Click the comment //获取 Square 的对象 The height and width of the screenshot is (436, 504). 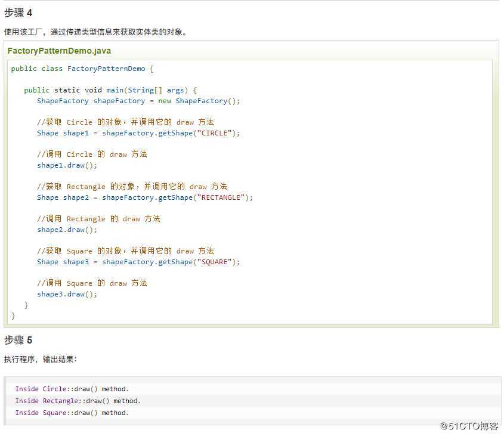tap(125, 251)
